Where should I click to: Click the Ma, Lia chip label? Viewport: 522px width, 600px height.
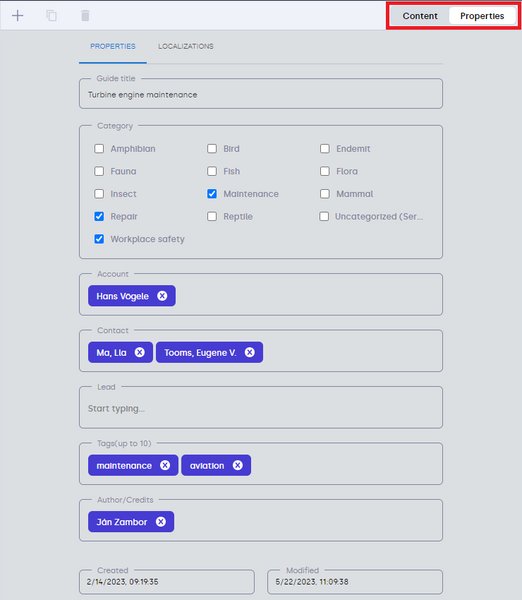pyautogui.click(x=111, y=353)
